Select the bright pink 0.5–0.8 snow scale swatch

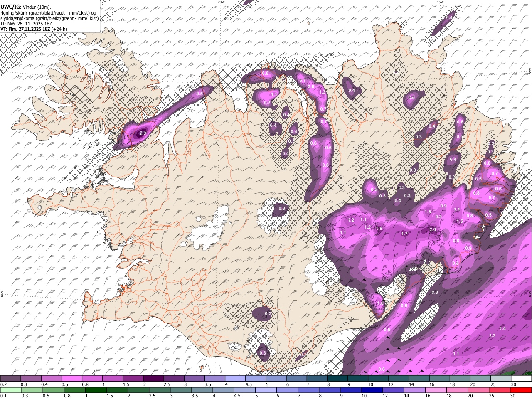click(71, 379)
